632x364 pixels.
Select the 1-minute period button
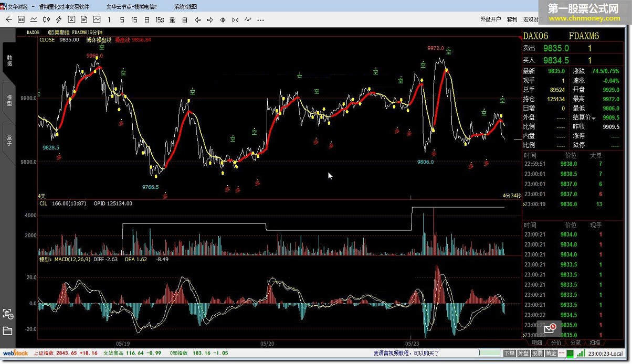click(109, 20)
